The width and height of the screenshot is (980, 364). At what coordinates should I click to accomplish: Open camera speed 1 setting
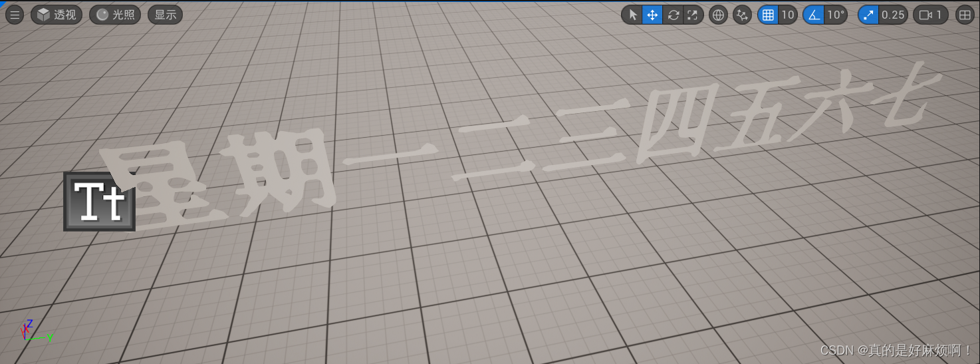point(931,15)
